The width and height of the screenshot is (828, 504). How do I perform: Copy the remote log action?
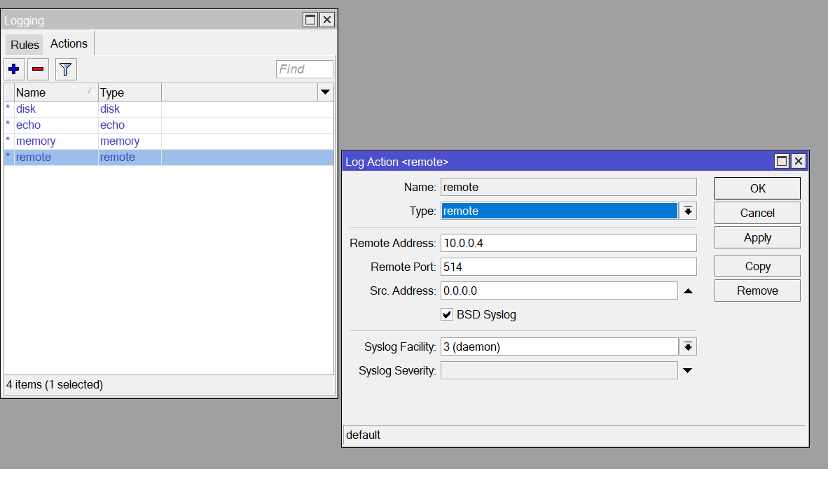757,265
